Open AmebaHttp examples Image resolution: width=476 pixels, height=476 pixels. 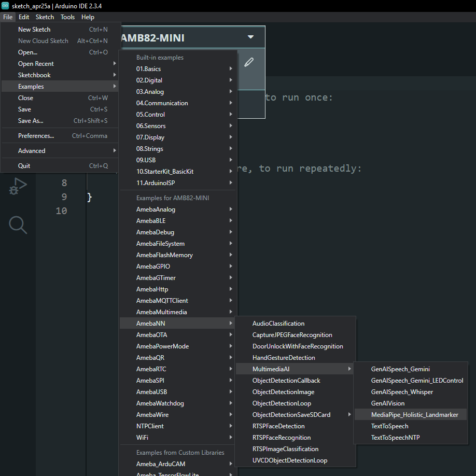pyautogui.click(x=177, y=289)
